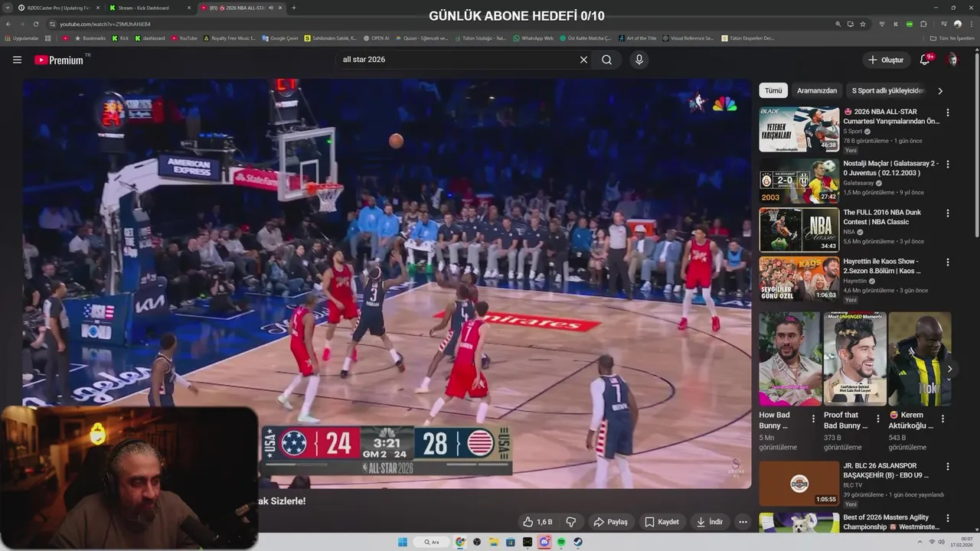Reload the page in the browser toolbar
The width and height of the screenshot is (980, 551).
tap(35, 24)
